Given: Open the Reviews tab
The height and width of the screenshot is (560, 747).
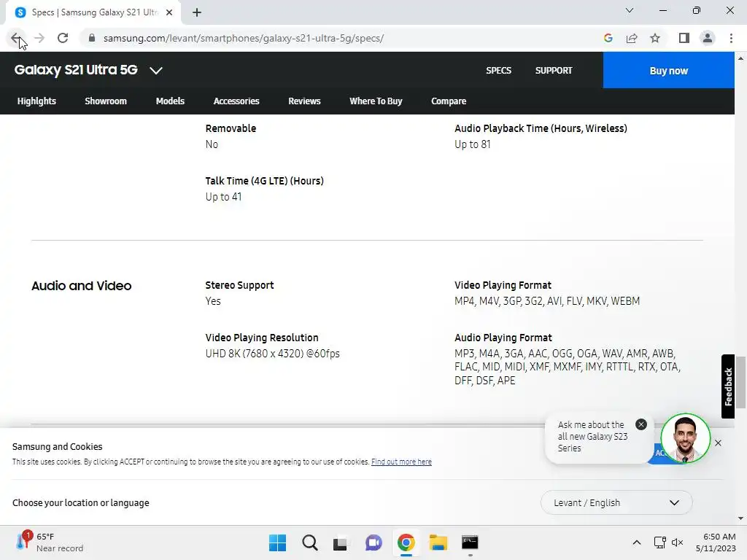Looking at the screenshot, I should [x=304, y=101].
